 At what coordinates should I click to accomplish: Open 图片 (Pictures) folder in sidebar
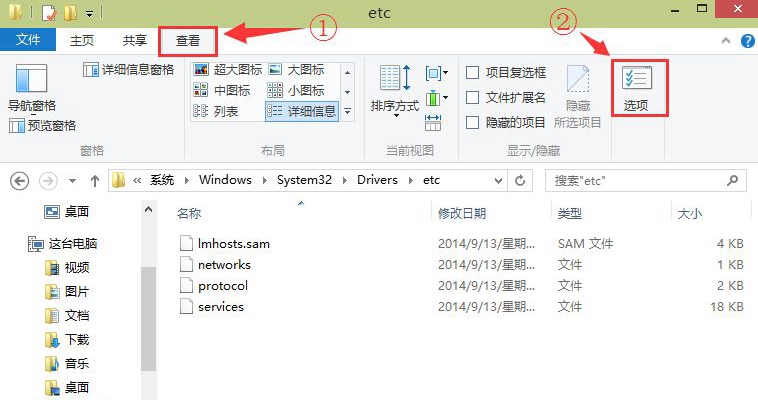point(67,292)
